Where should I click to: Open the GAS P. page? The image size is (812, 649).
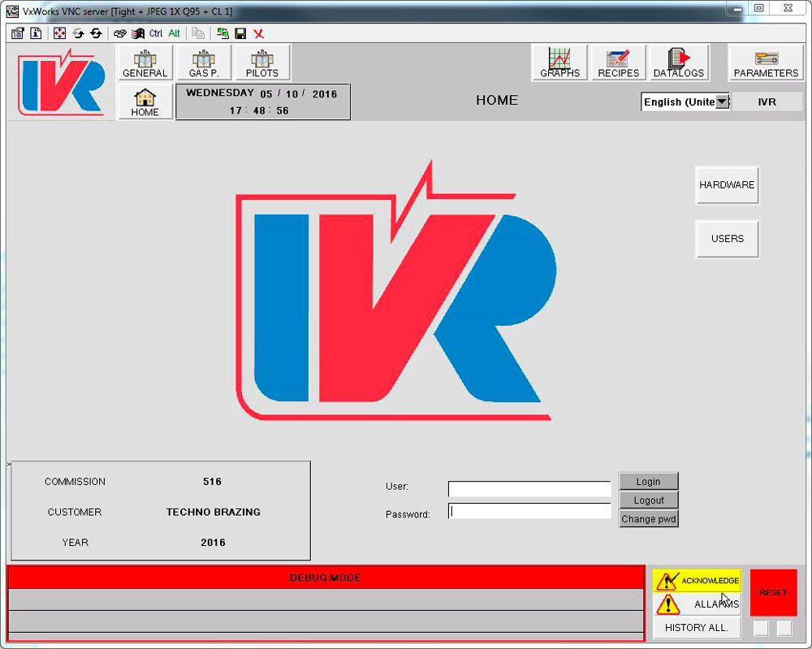[204, 63]
